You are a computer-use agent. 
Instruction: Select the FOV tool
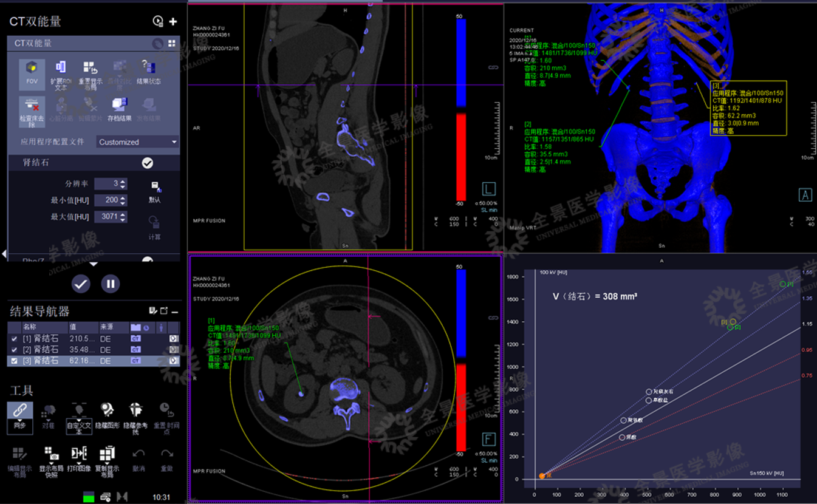click(x=32, y=71)
